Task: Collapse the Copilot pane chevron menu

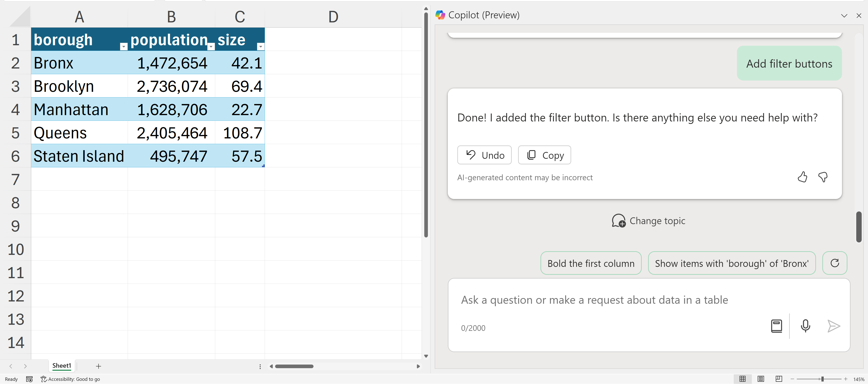Action: [x=844, y=16]
